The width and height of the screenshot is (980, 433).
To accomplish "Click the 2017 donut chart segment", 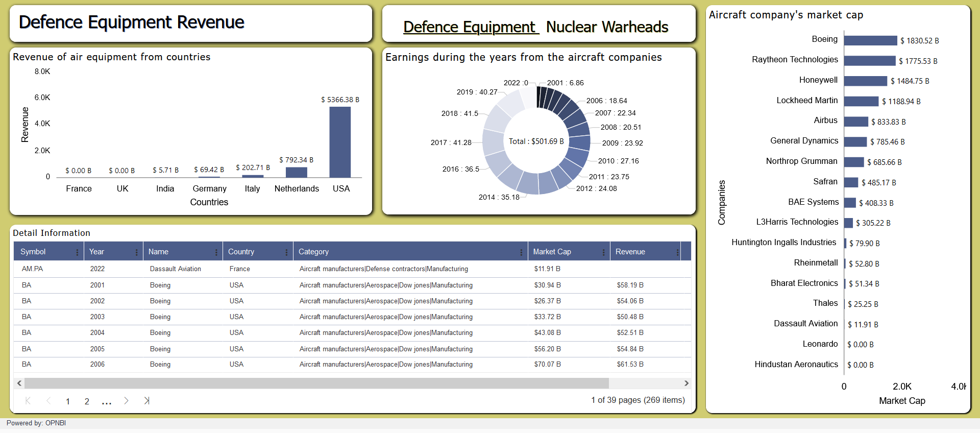I will coord(493,142).
